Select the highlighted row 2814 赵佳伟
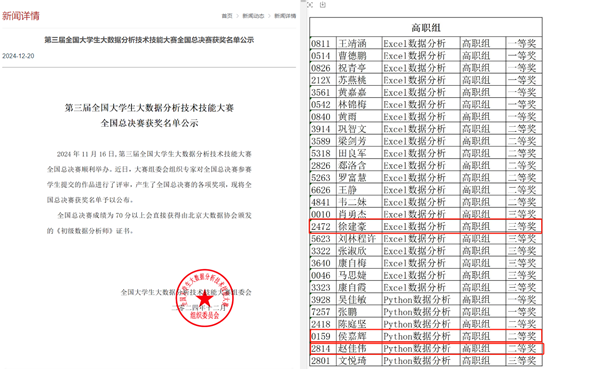This screenshot has height=369, width=600. 426,348
